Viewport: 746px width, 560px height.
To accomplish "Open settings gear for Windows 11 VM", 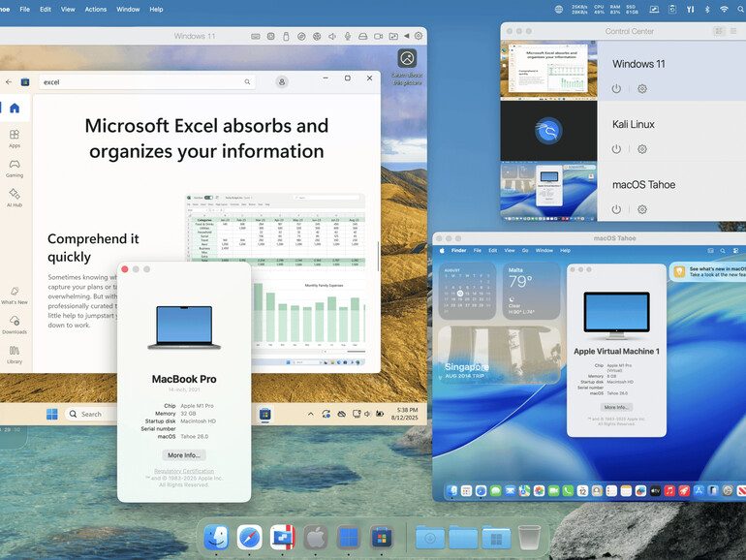I will (641, 88).
